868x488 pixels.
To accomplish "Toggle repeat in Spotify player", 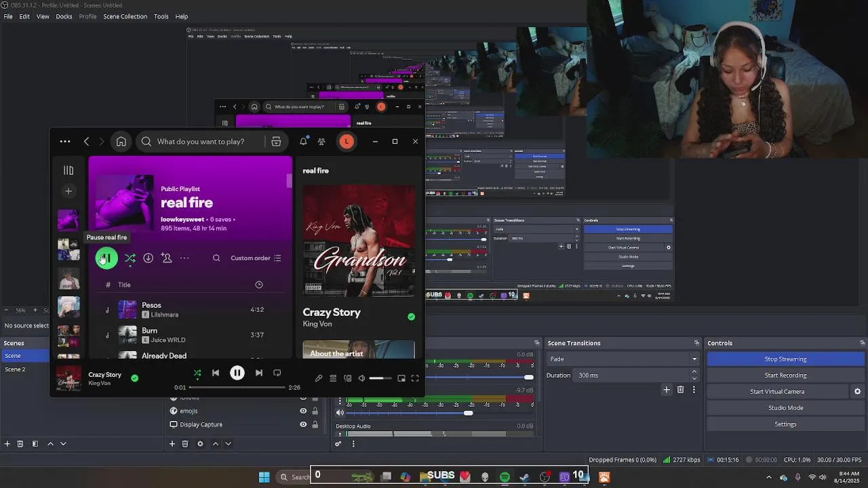I will (x=277, y=373).
